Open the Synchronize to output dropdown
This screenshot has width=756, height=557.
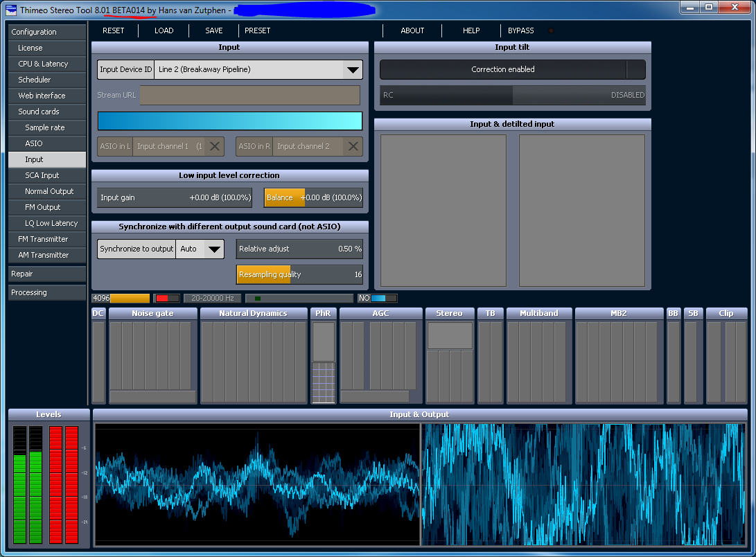point(215,249)
